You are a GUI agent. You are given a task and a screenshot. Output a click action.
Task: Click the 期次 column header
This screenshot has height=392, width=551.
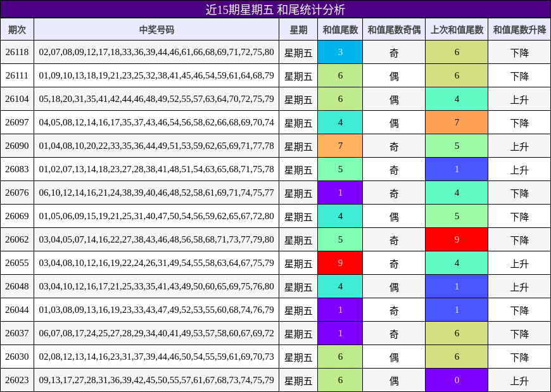pos(17,29)
